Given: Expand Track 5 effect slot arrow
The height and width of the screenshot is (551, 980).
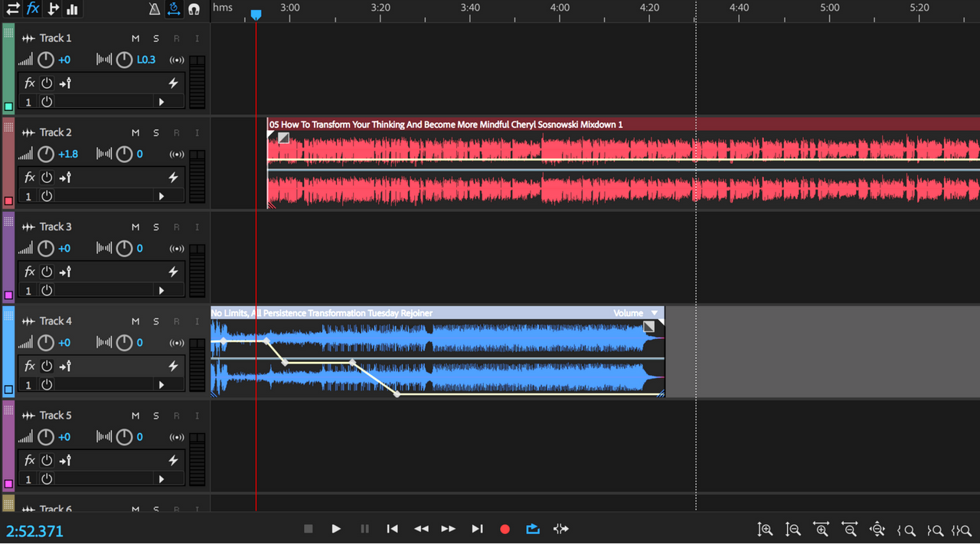Looking at the screenshot, I should pyautogui.click(x=161, y=479).
